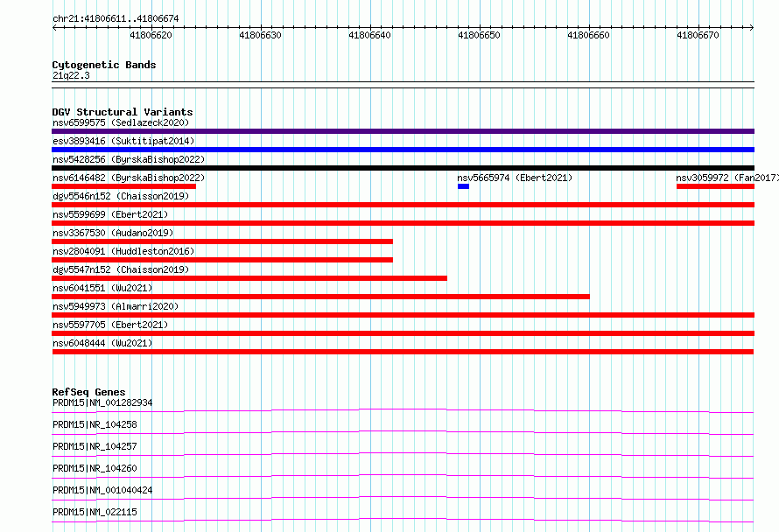This screenshot has width=779, height=532.
Task: Click the ruler position 41806660
Action: pyautogui.click(x=588, y=35)
